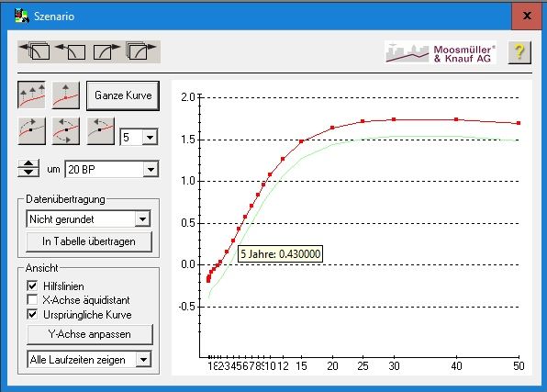The width and height of the screenshot is (547, 392).
Task: Open the Nicht gerundet rounding dropdown
Action: point(142,219)
